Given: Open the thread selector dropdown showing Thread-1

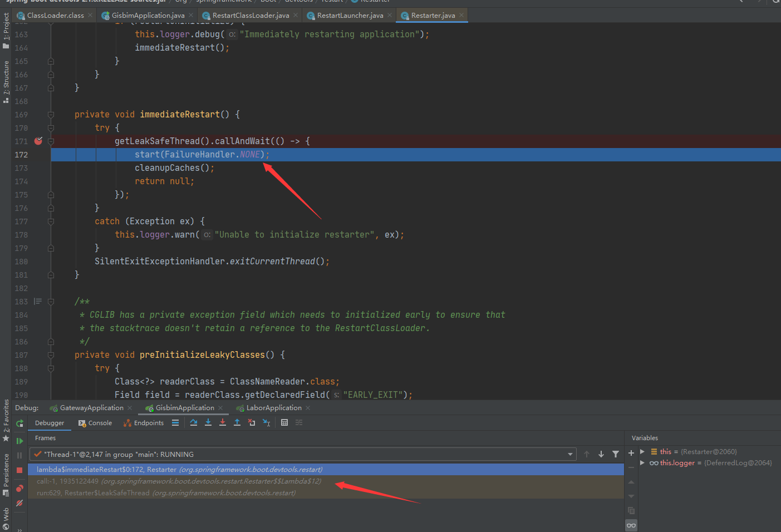Looking at the screenshot, I should coord(570,454).
